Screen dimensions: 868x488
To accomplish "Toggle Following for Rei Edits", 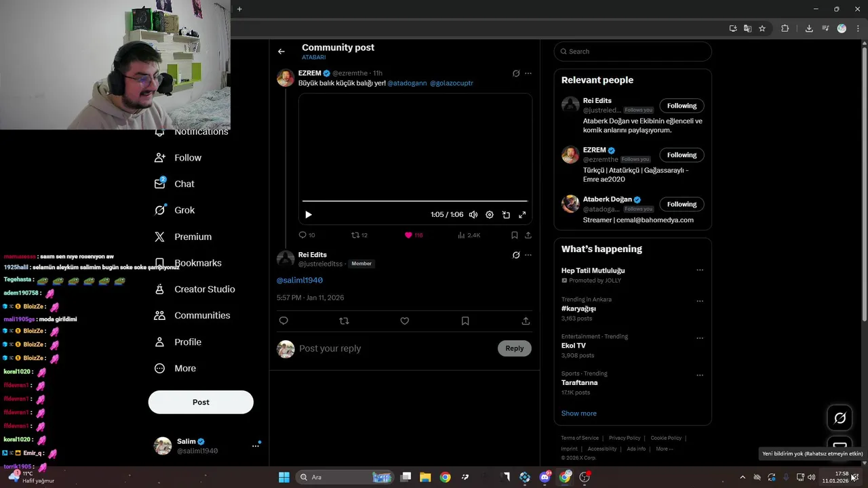I will tap(682, 106).
